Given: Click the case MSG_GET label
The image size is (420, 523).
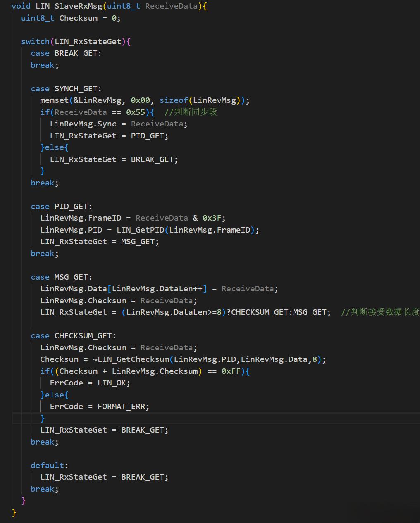Looking at the screenshot, I should pos(61,277).
